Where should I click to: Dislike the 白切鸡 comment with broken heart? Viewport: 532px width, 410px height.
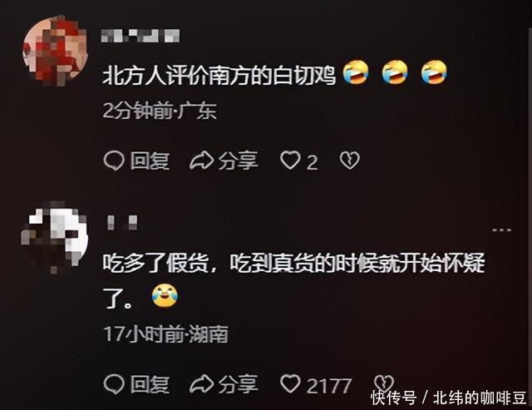[x=349, y=161]
